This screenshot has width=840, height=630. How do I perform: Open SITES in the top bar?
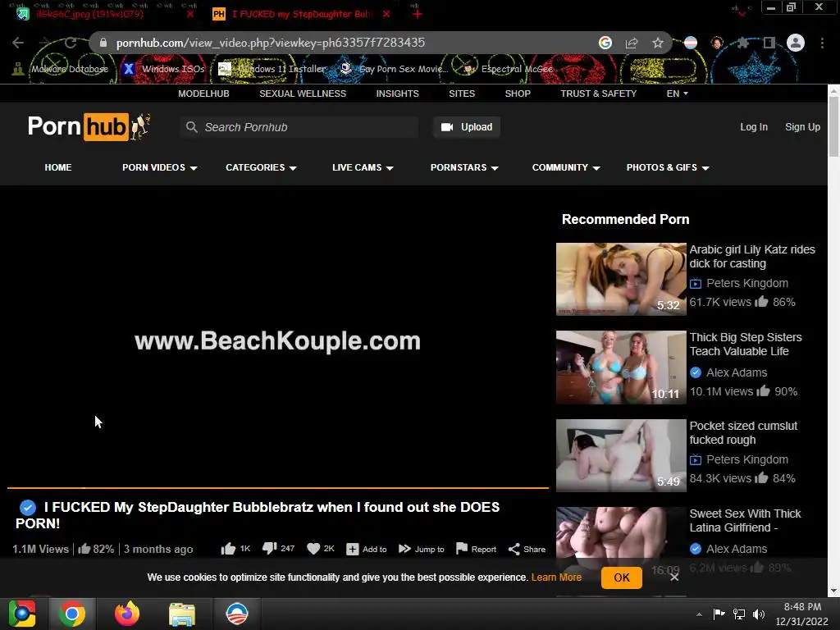tap(462, 94)
